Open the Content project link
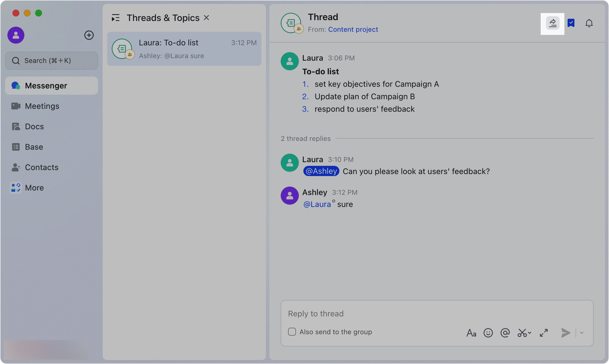The image size is (609, 364). click(x=353, y=29)
